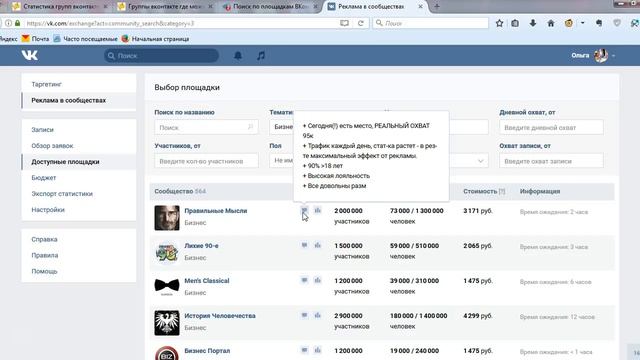
Task: Click Men's Classical bow tie avatar
Action: tap(167, 287)
